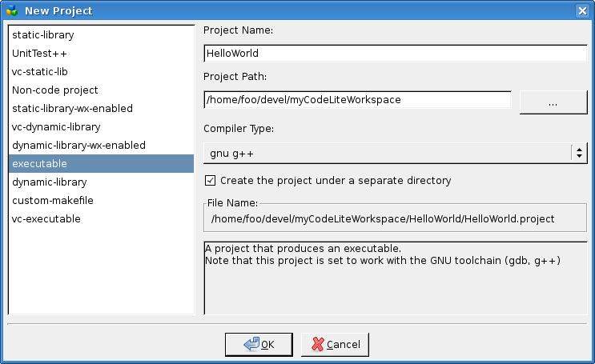Click the Project Path text field

357,100
